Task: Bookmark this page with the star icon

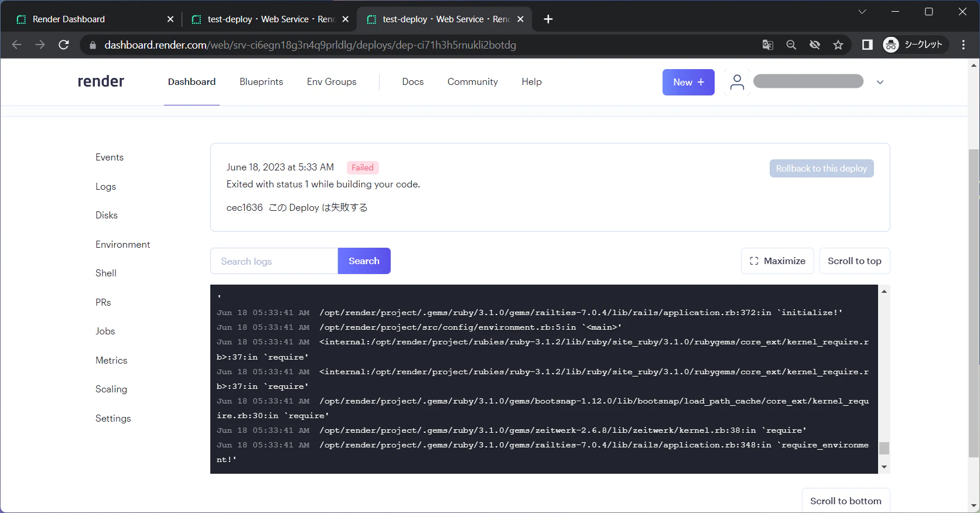Action: (838, 45)
